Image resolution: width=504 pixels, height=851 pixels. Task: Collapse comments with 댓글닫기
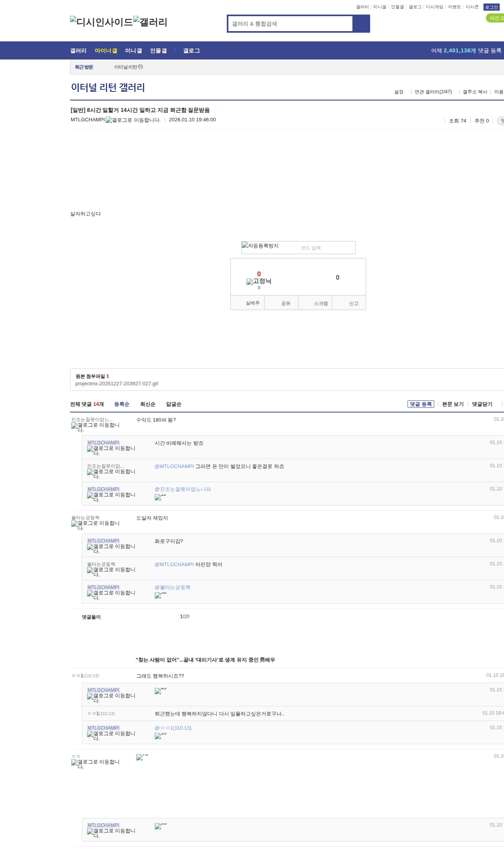[x=482, y=404]
